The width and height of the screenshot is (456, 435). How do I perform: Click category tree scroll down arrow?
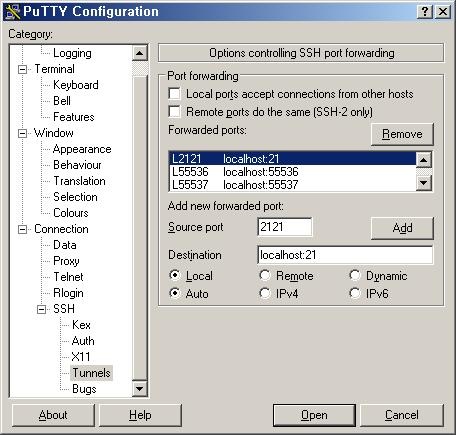point(140,388)
